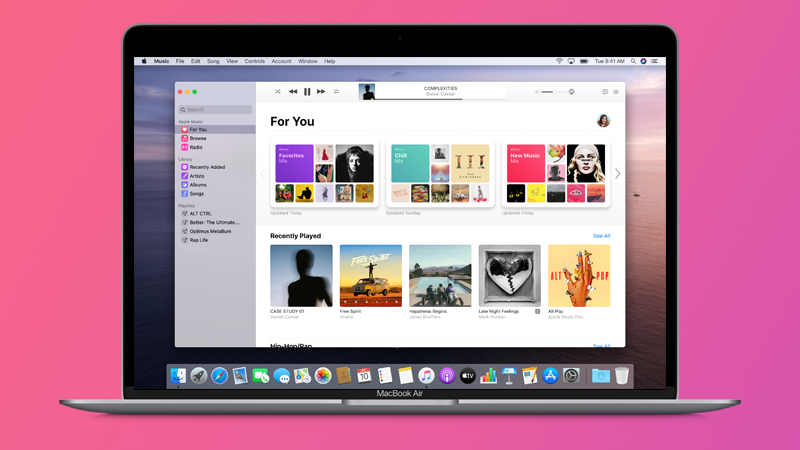This screenshot has width=800, height=450.
Task: Open the Favorites Mix card
Action: [324, 173]
